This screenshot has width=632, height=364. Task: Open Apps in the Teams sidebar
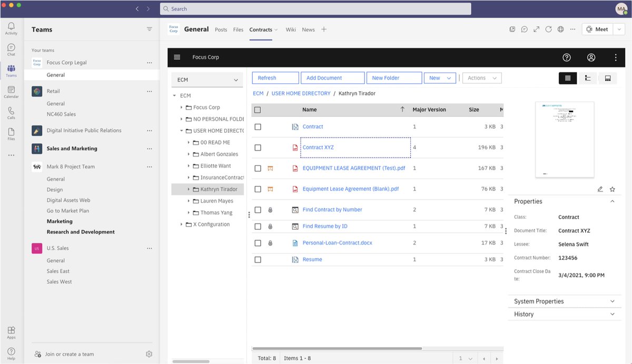tap(11, 332)
